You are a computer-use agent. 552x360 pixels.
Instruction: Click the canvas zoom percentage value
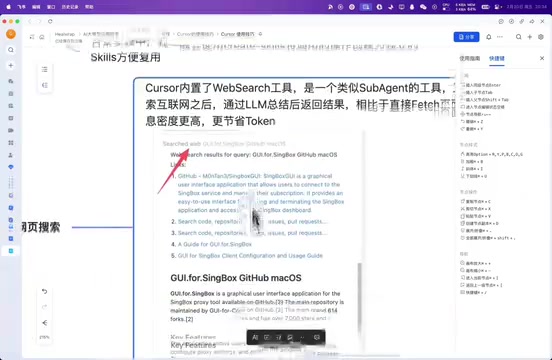[44, 337]
